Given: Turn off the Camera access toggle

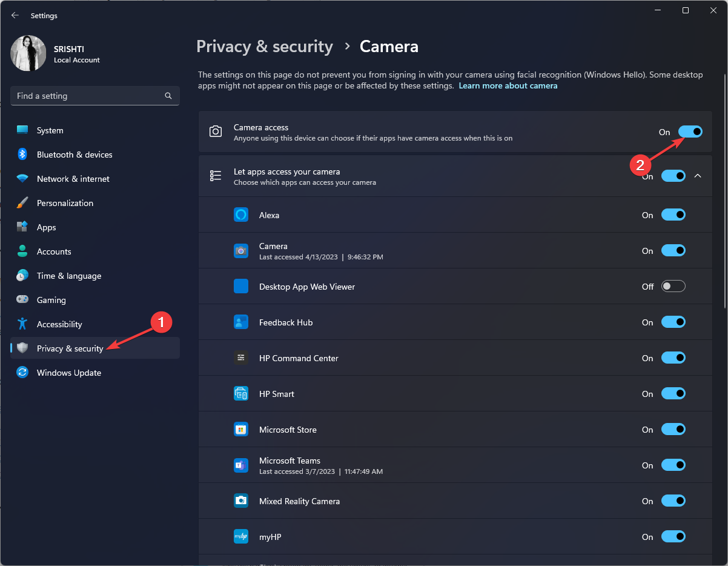Looking at the screenshot, I should (x=690, y=132).
